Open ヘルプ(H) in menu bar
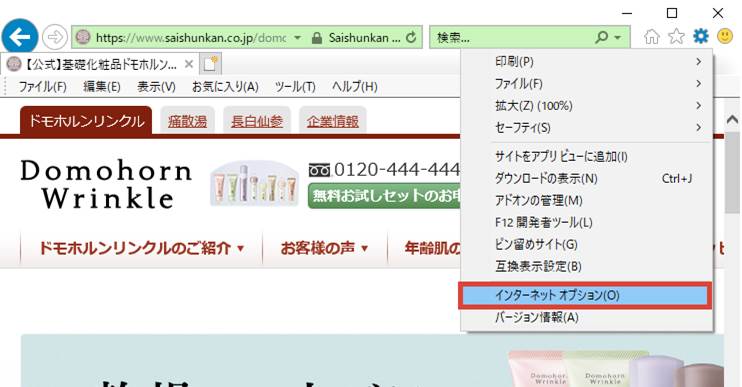Viewport: 742px width, 387px height. click(x=354, y=87)
